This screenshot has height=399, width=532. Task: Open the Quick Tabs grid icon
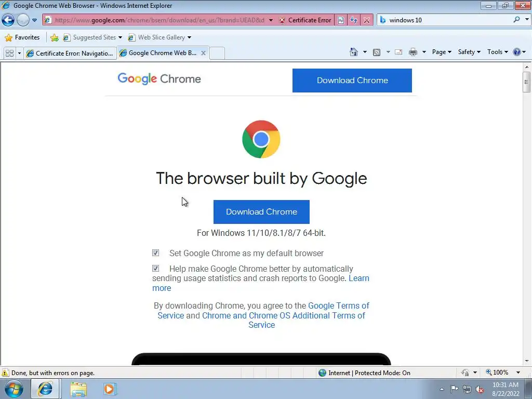click(9, 54)
